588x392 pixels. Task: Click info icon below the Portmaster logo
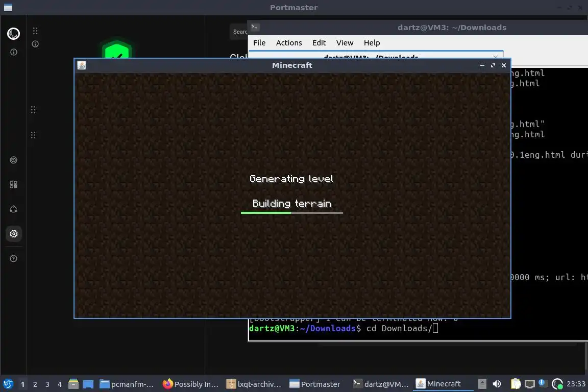(13, 52)
